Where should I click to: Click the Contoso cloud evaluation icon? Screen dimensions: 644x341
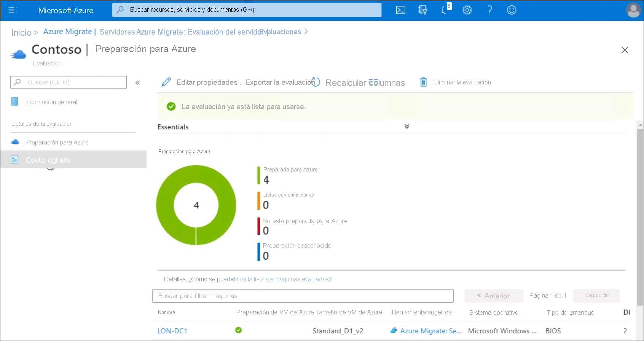tap(18, 55)
